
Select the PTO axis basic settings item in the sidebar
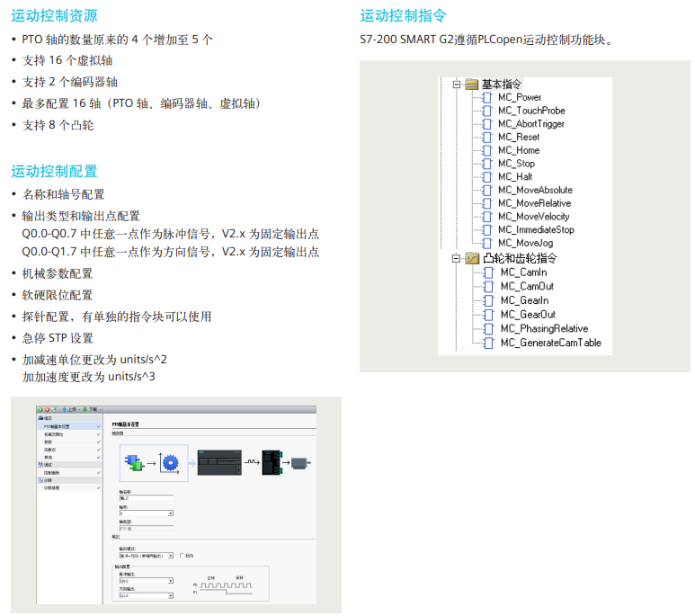click(x=69, y=426)
